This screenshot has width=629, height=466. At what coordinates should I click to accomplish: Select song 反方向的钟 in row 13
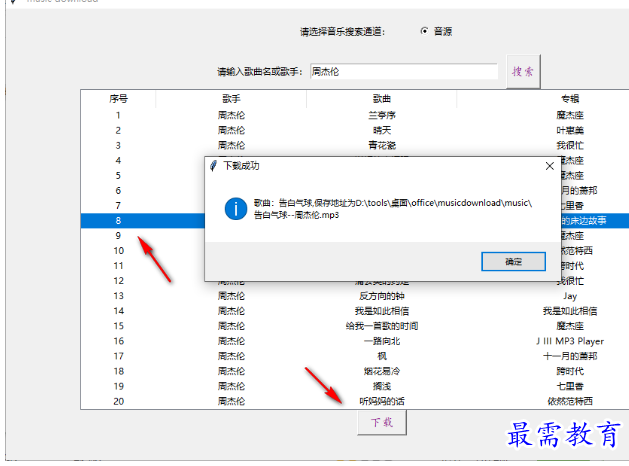[381, 296]
